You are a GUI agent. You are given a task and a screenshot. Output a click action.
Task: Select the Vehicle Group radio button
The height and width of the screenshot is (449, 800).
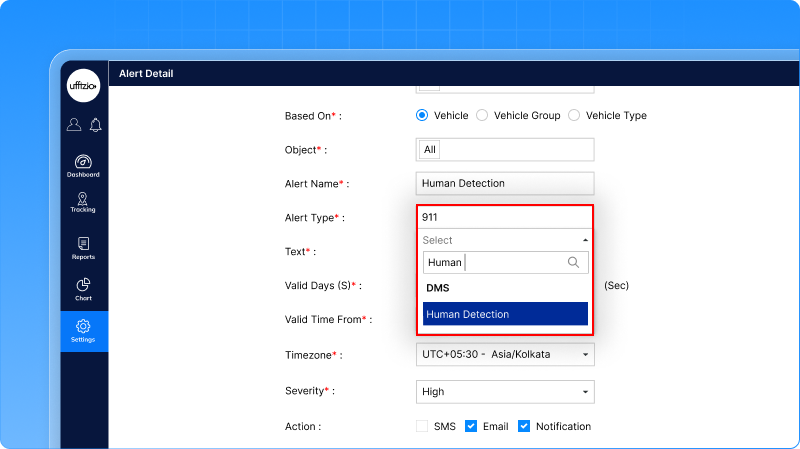pos(482,116)
